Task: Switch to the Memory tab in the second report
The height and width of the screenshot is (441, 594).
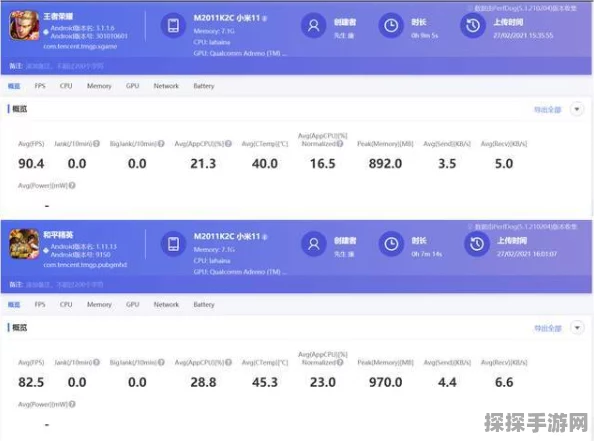Action: (99, 305)
